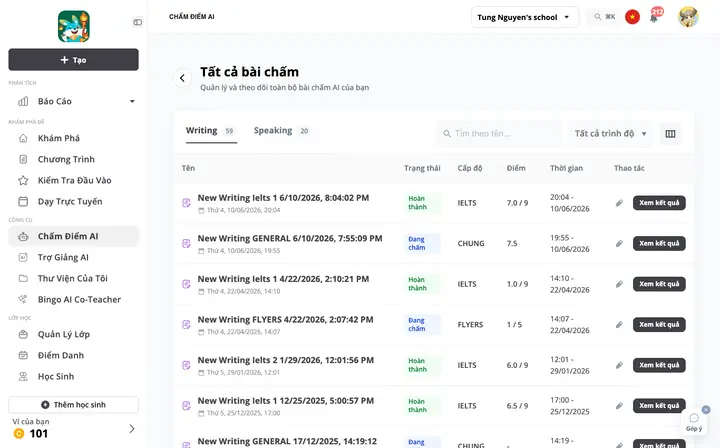Click the Kiểm Tra Đầu Vào star icon
The height and width of the screenshot is (448, 720).
pyautogui.click(x=23, y=180)
